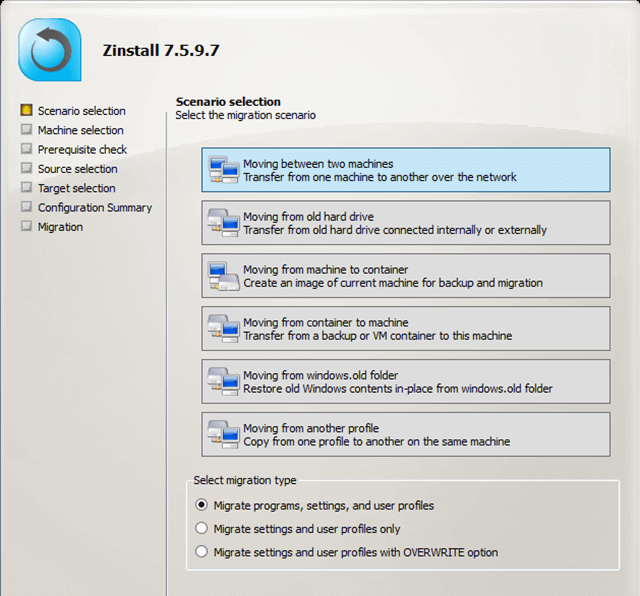Select Moving from windows.old folder scenario
Image resolution: width=640 pixels, height=596 pixels.
point(406,381)
